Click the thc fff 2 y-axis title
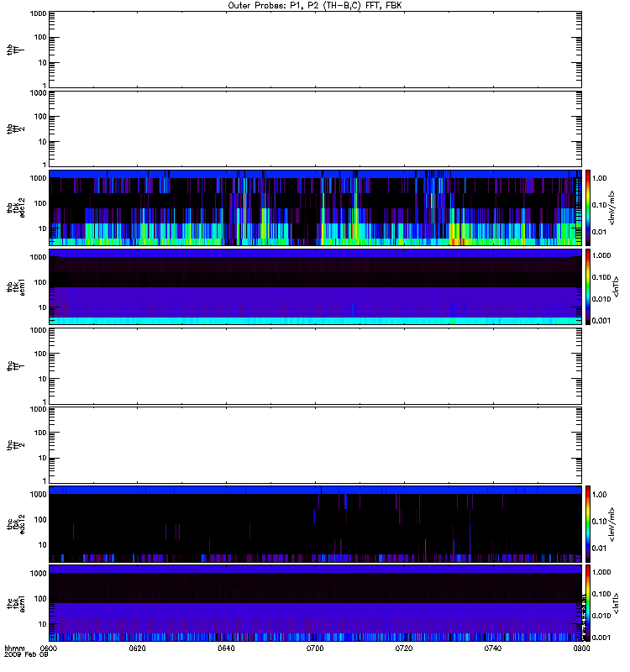The width and height of the screenshot is (630, 672). click(15, 445)
